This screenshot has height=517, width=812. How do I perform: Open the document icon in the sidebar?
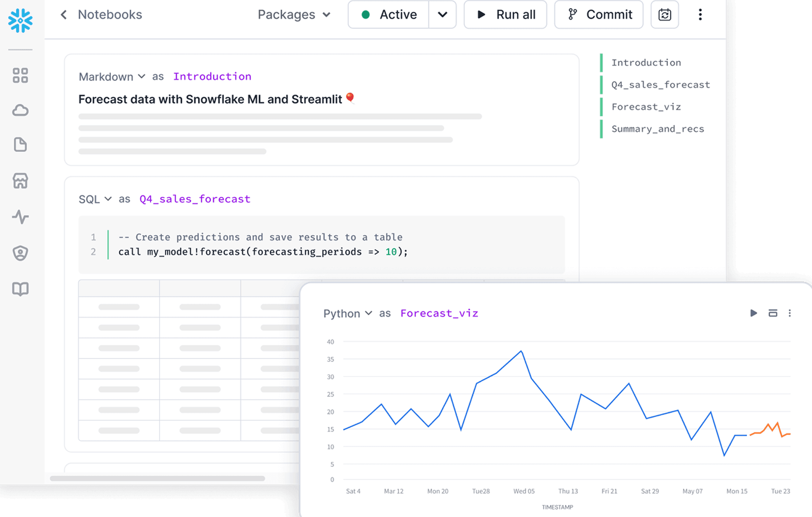pos(20,145)
